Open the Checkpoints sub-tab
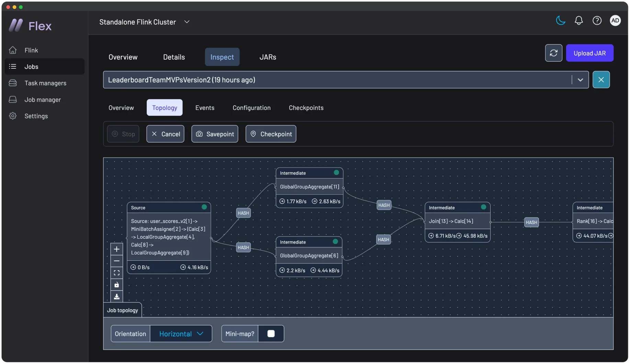This screenshot has width=630, height=364. pos(306,107)
